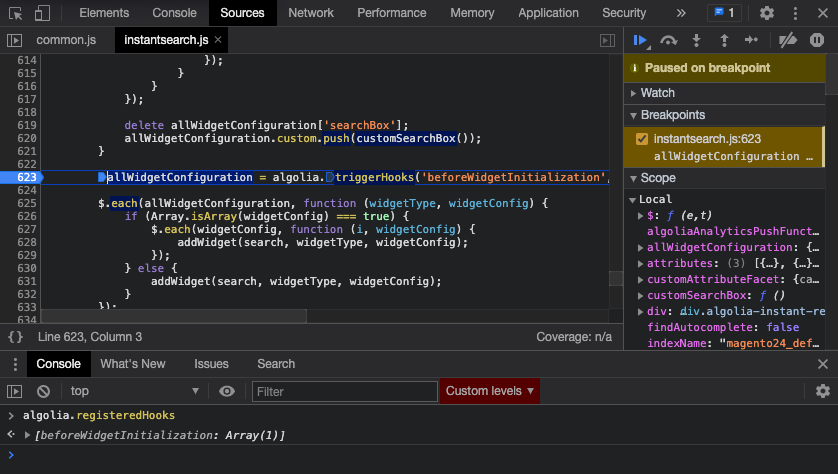Toggle the device toolbar icon
The image size is (838, 474).
point(43,13)
